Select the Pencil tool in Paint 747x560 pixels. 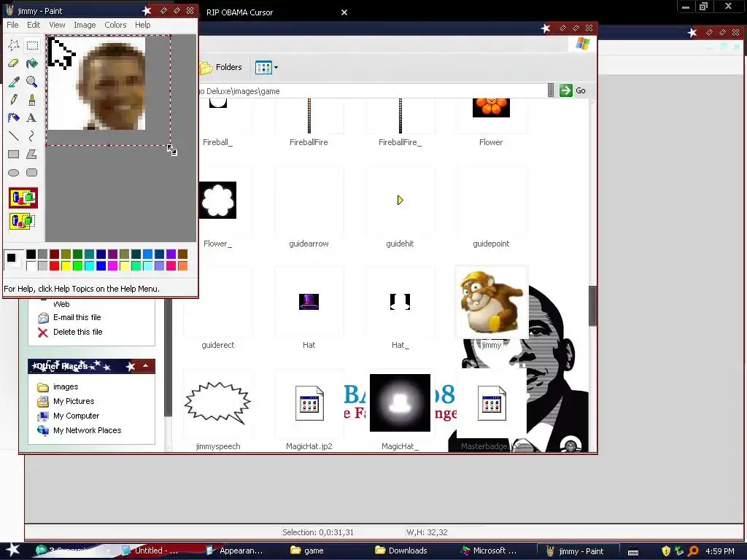(x=14, y=99)
